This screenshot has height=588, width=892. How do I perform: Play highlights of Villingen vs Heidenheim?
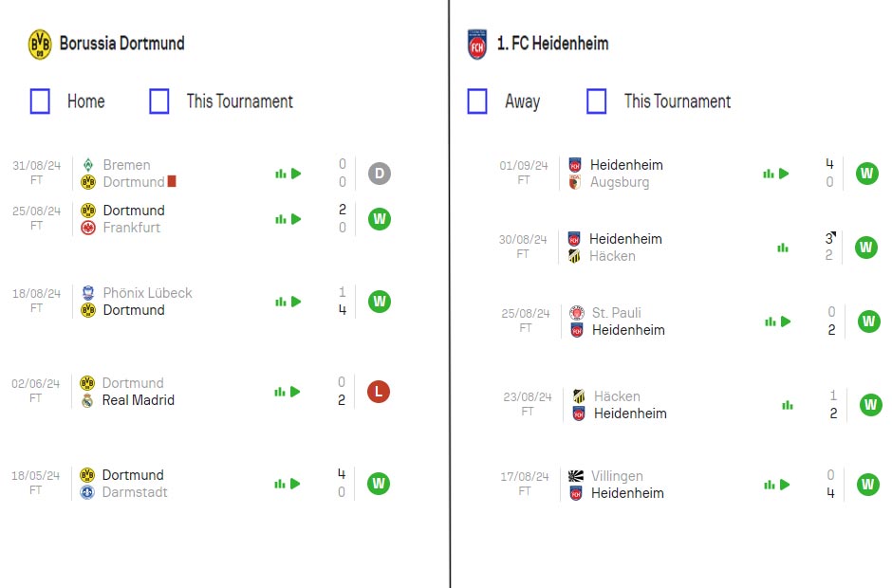(785, 485)
